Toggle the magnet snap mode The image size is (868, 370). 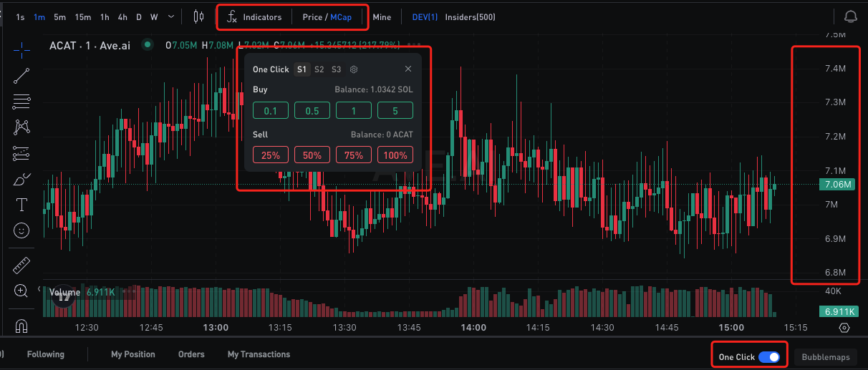click(21, 326)
